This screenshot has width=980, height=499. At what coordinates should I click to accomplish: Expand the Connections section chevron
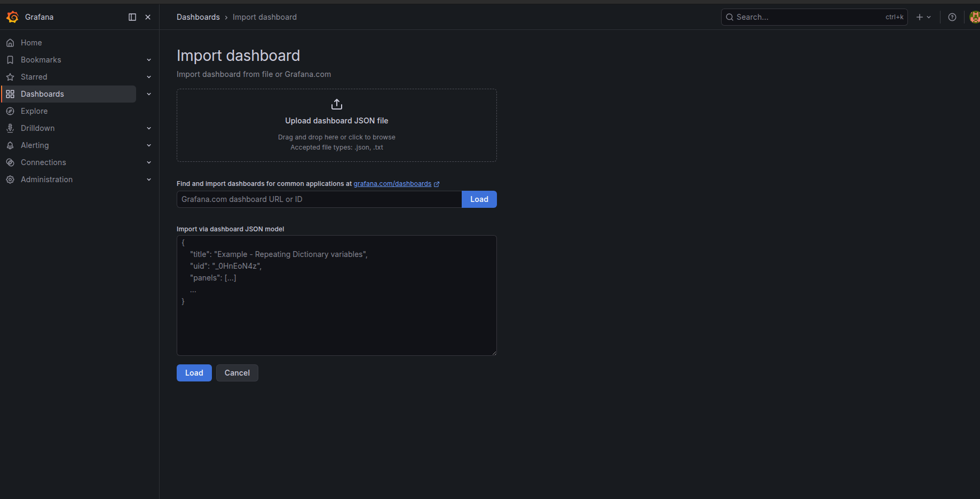[149, 162]
